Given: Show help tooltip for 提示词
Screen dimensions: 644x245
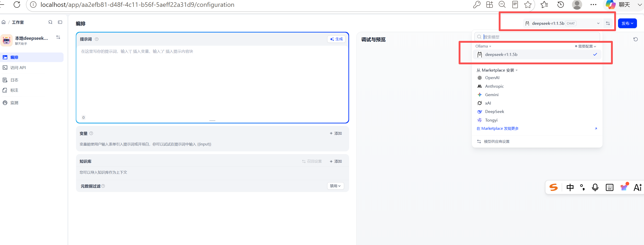Looking at the screenshot, I should point(97,39).
